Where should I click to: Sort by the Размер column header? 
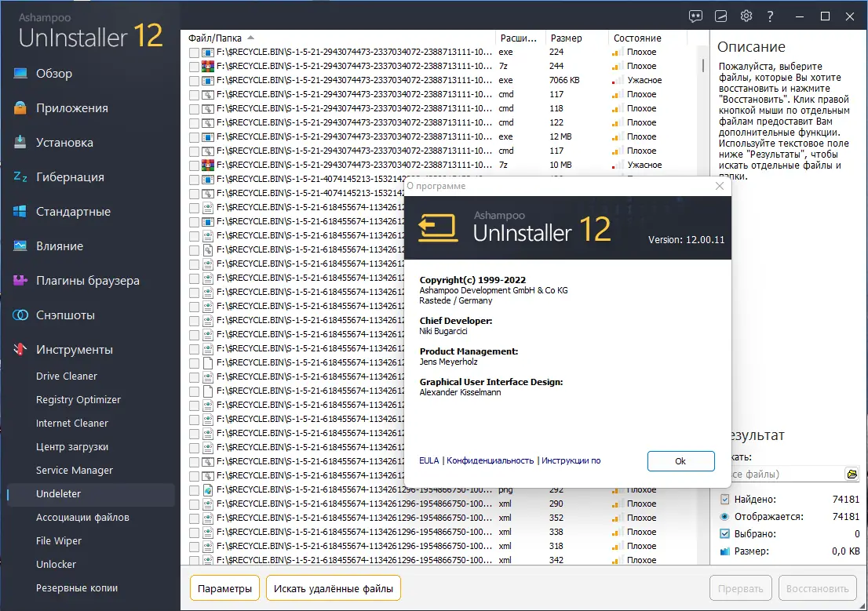click(x=566, y=38)
